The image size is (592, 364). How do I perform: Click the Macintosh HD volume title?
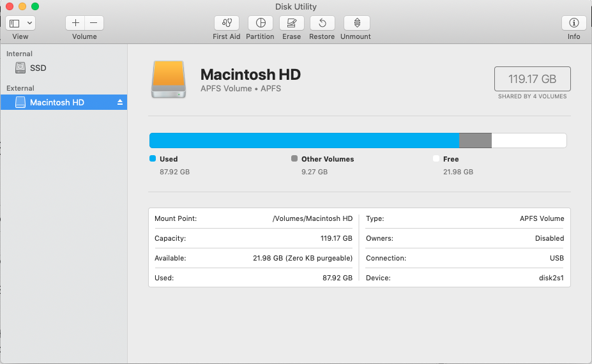(x=250, y=74)
